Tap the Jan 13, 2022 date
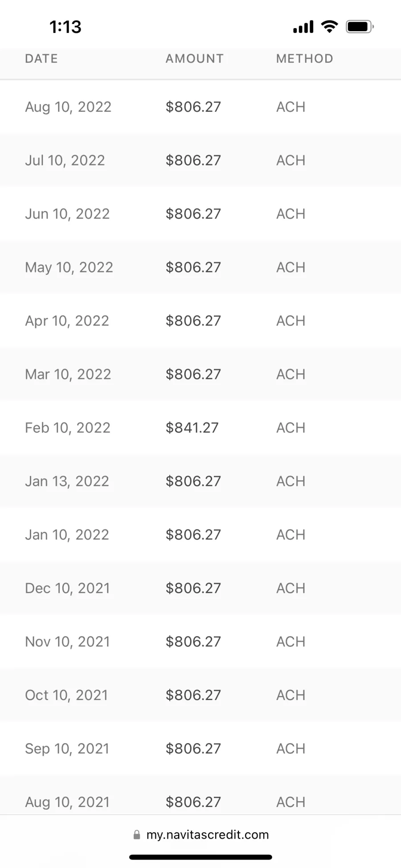 (x=67, y=481)
